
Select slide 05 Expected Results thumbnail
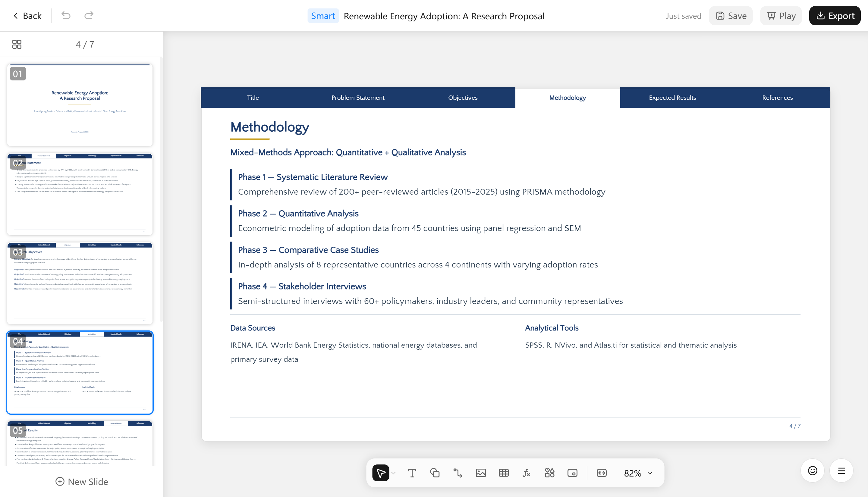80,443
